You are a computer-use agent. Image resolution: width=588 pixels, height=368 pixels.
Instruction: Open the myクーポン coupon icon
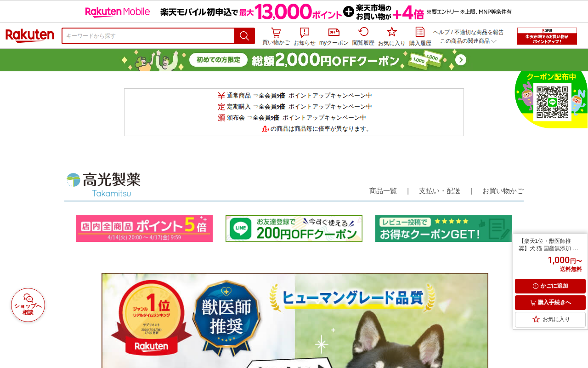[334, 36]
